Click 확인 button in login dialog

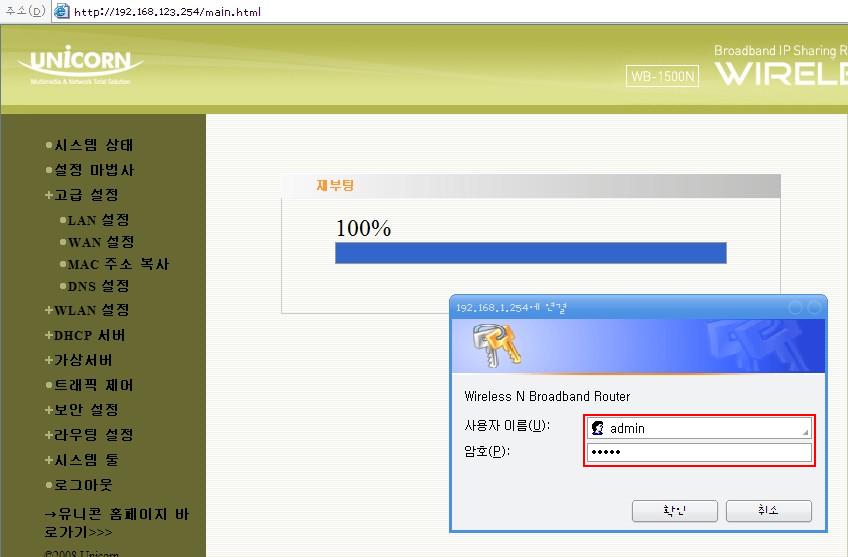(x=674, y=510)
